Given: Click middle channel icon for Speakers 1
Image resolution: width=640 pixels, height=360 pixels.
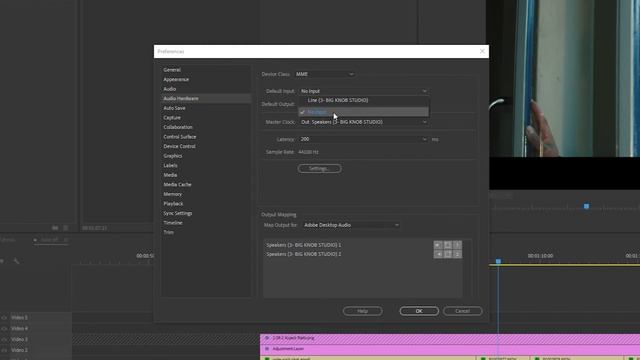Looking at the screenshot, I should coord(448,245).
